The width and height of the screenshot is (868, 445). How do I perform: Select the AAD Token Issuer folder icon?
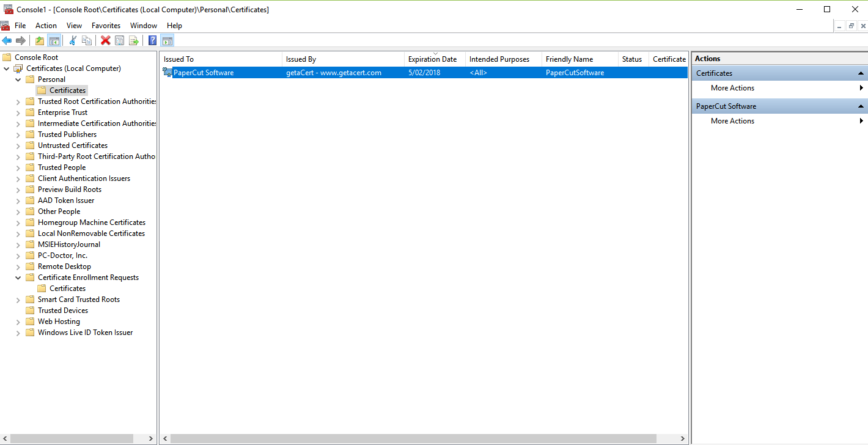coord(31,200)
